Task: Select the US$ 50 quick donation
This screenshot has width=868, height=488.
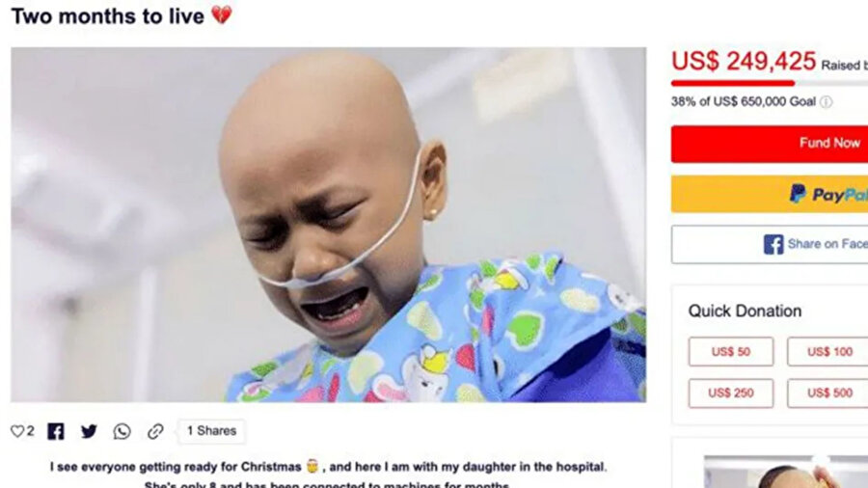Action: (x=731, y=351)
